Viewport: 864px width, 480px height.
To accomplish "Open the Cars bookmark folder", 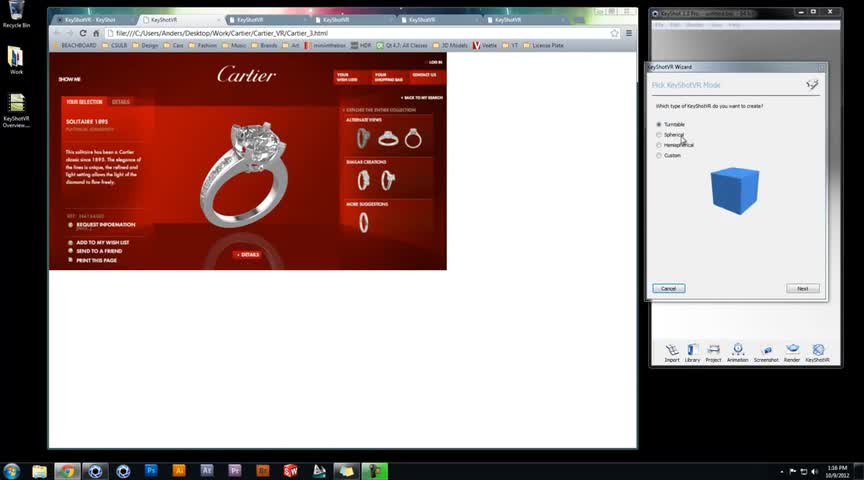I will [174, 46].
